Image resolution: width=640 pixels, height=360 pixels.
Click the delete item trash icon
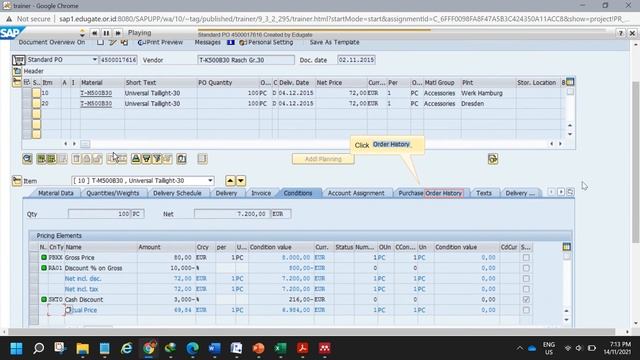pyautogui.click(x=76, y=159)
